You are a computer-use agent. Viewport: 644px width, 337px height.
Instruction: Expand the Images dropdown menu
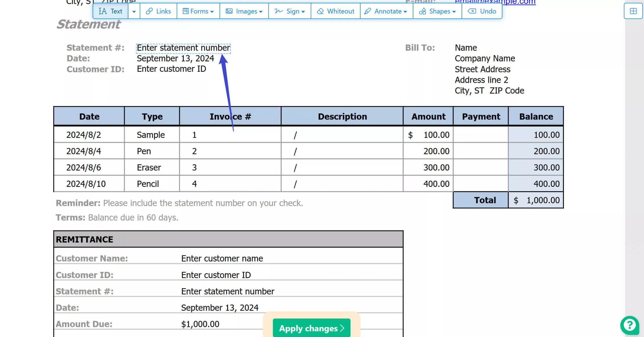point(261,11)
